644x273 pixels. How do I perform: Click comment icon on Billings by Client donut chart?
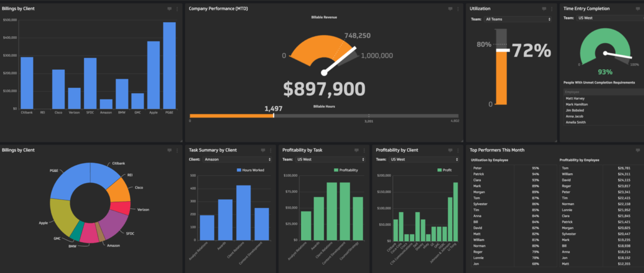(x=170, y=150)
